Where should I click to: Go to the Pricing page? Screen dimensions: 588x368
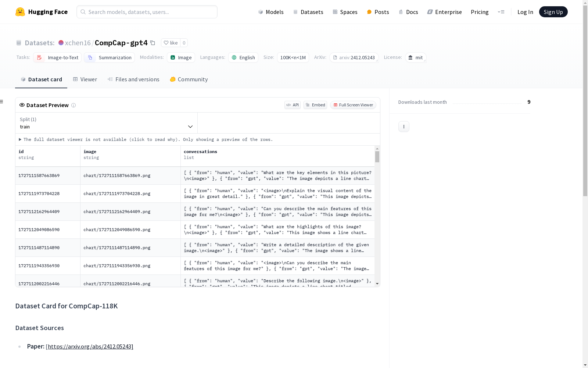(x=480, y=12)
